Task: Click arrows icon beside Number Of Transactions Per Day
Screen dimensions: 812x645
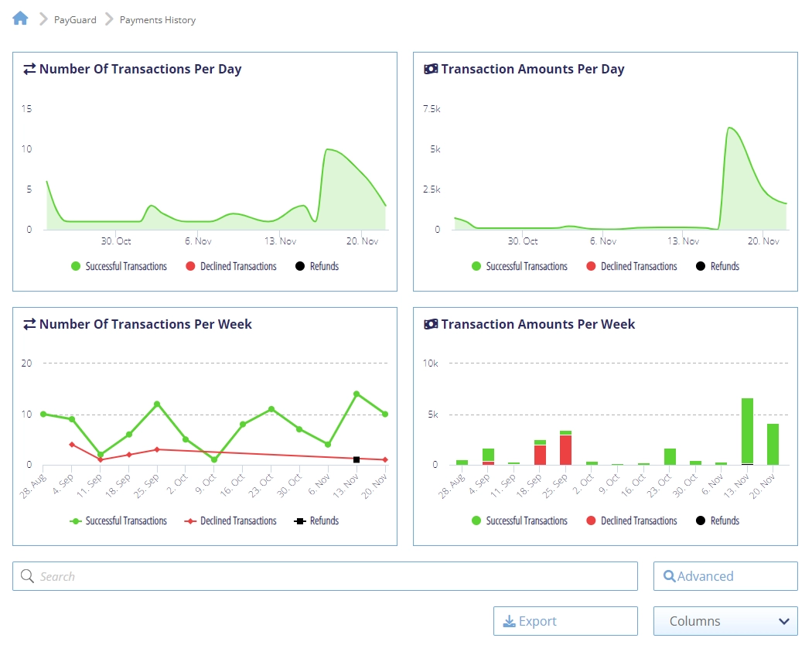Action: click(x=29, y=69)
